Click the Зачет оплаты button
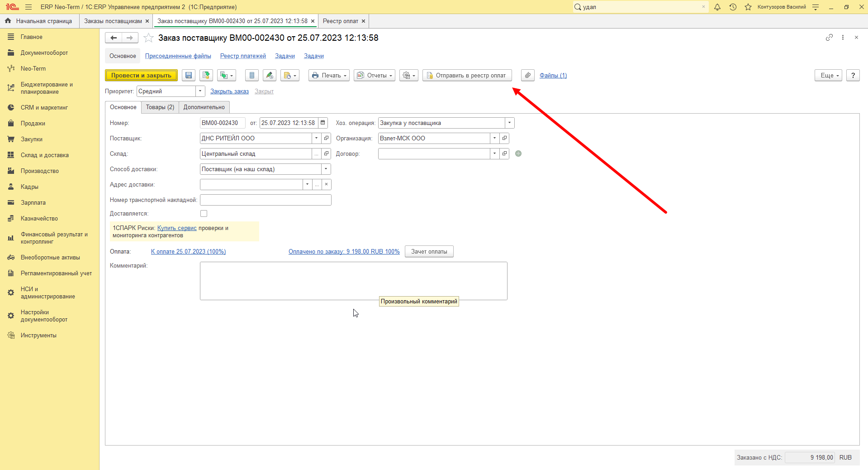The width and height of the screenshot is (868, 470). pos(429,251)
